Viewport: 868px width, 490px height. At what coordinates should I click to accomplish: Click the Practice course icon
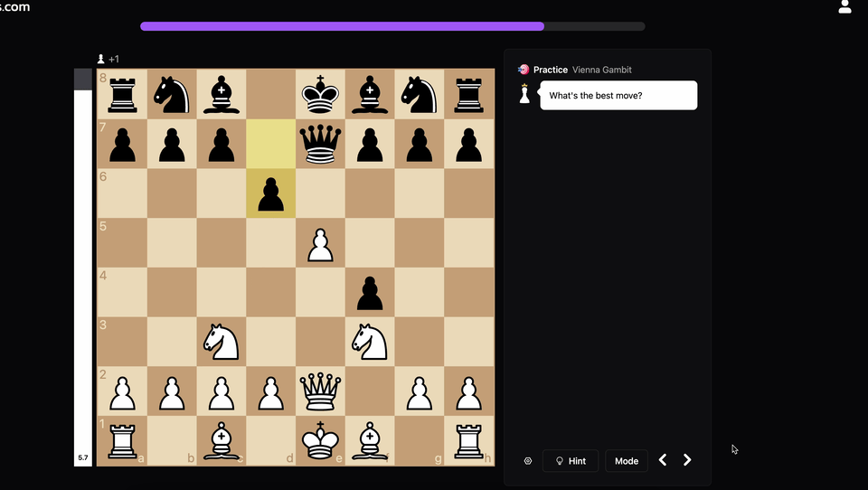point(524,70)
